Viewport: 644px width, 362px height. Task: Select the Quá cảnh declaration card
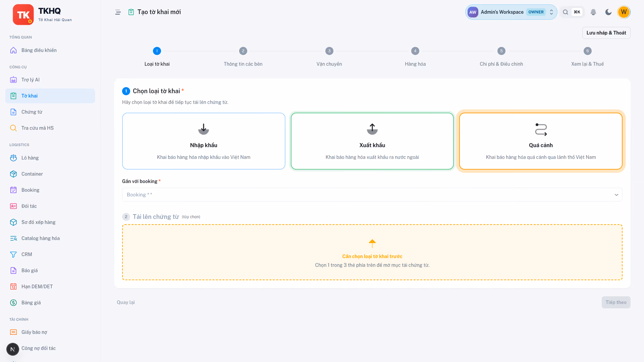tap(541, 141)
